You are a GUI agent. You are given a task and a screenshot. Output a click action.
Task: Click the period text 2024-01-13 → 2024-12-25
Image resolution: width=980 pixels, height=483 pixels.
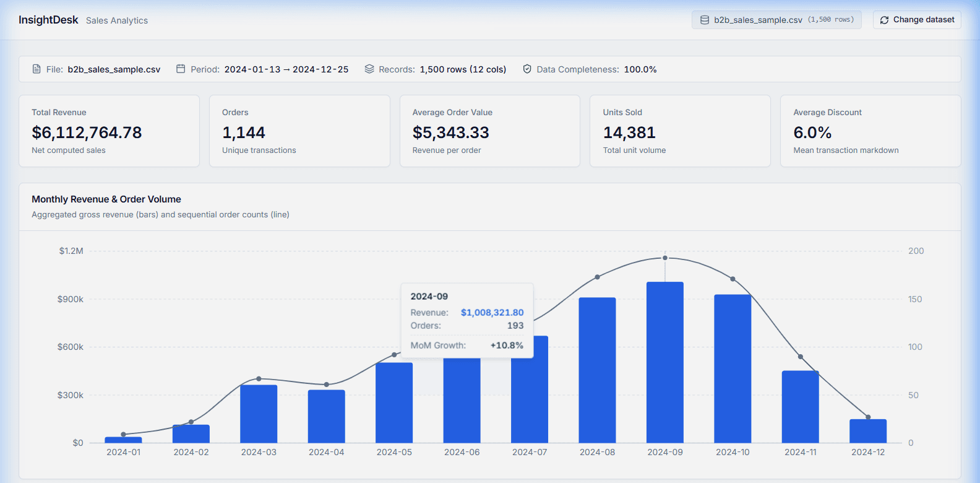(x=286, y=69)
